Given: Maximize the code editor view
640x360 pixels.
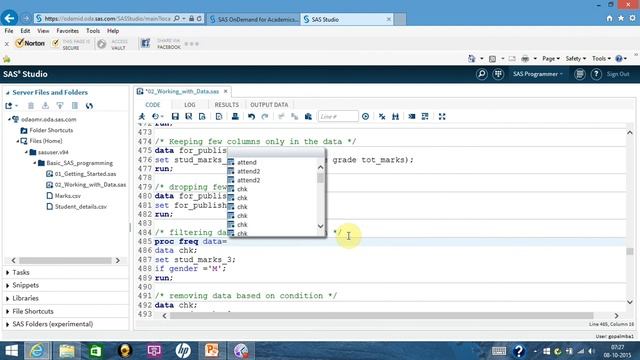Looking at the screenshot, I should coord(442,117).
